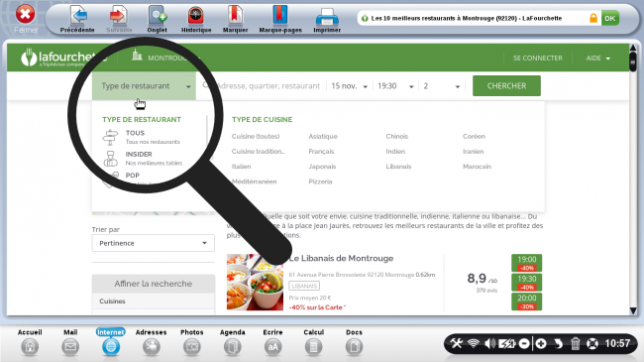Select the TOUS restaurant type
The image size is (644, 362).
pyautogui.click(x=142, y=137)
